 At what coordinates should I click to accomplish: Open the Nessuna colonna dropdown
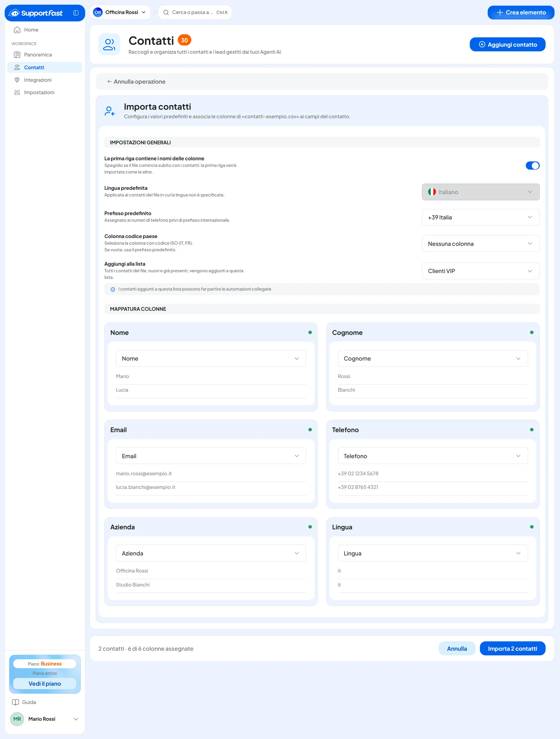[480, 244]
